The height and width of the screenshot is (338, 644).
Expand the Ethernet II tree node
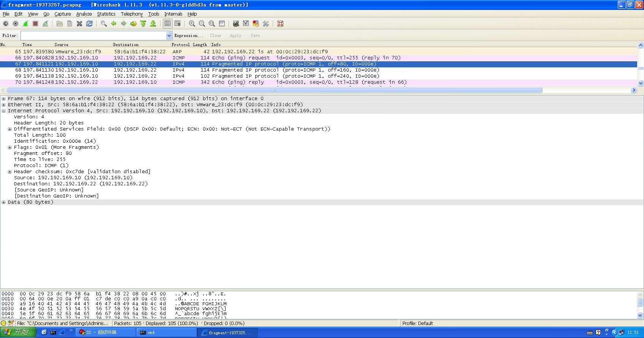3,105
